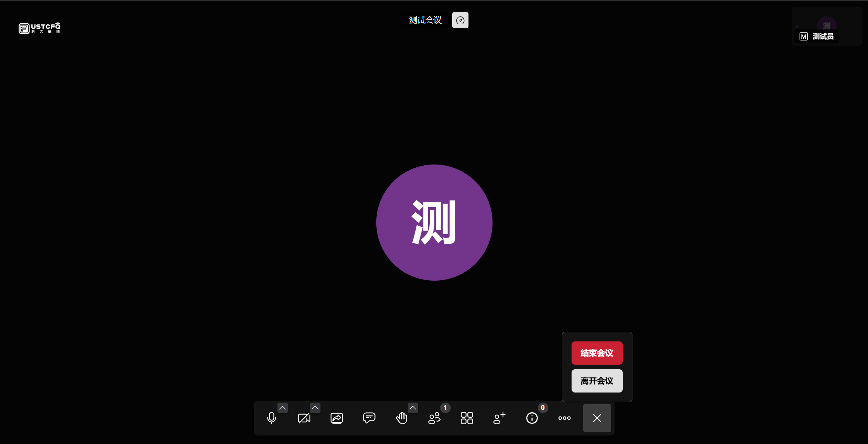Check network quality indicator beside meeting title

(x=460, y=20)
